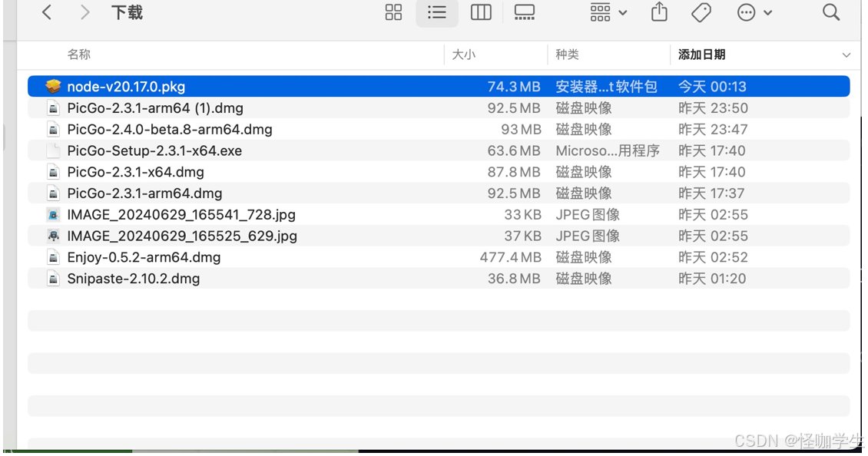The image size is (868, 456).
Task: Click the 昨天 01:20 date cell
Action: point(712,279)
